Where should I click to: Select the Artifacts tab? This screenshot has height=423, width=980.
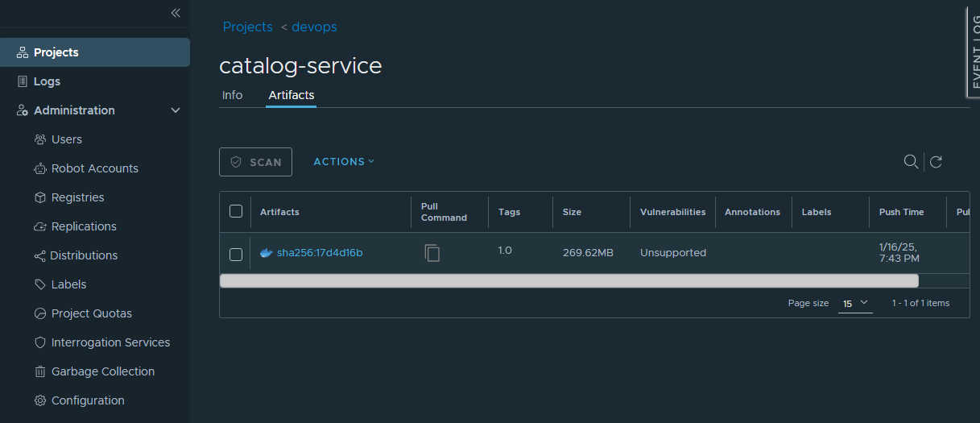point(292,95)
